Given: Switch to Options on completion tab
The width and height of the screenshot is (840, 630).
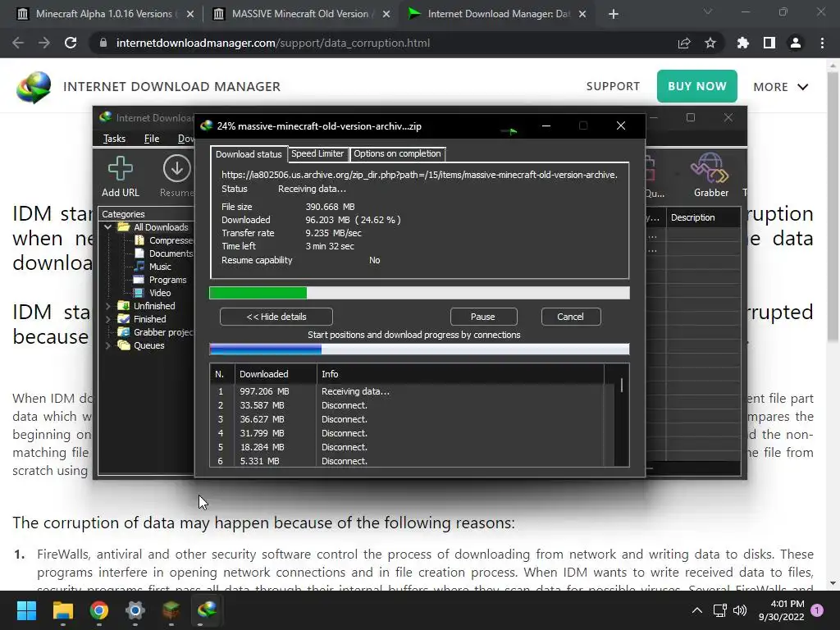Looking at the screenshot, I should [398, 153].
